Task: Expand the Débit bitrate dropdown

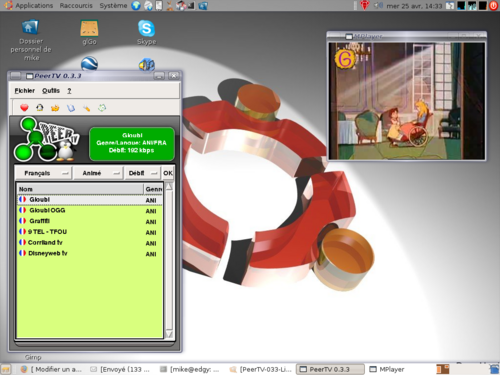Action: [x=143, y=173]
